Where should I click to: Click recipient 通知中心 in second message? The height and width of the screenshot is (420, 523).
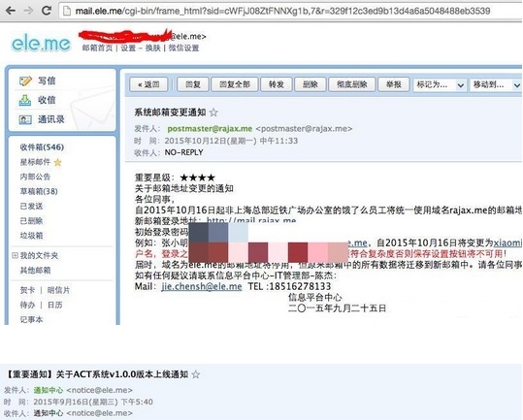click(49, 413)
